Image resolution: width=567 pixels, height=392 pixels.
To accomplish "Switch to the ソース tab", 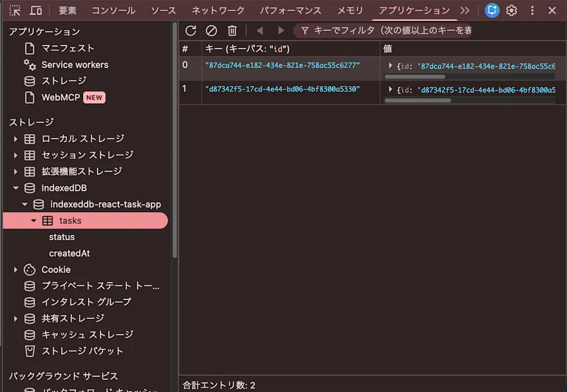I will click(163, 11).
